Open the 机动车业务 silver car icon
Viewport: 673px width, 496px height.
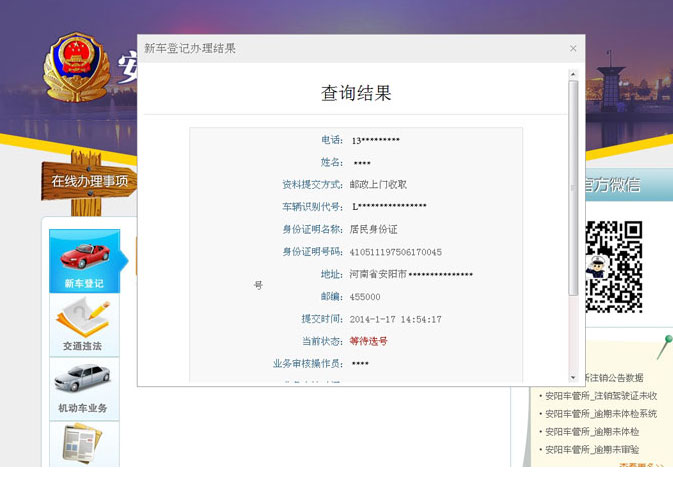[x=84, y=389]
